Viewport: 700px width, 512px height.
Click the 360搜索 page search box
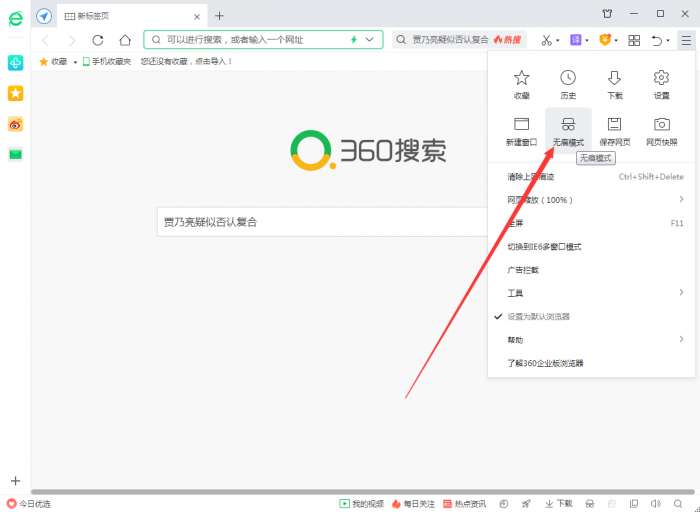[x=322, y=221]
